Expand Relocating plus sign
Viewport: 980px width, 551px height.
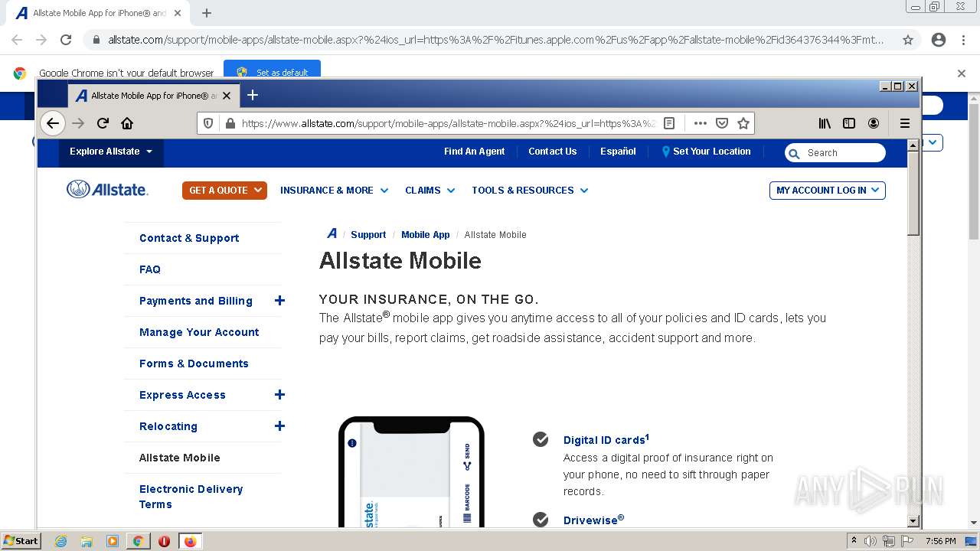pyautogui.click(x=279, y=426)
